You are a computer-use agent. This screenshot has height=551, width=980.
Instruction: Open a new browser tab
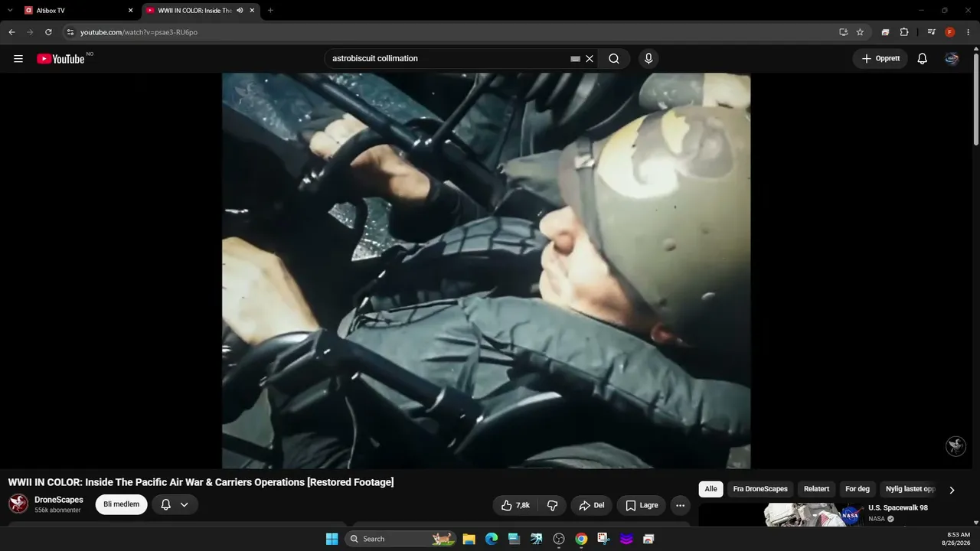[x=270, y=11]
